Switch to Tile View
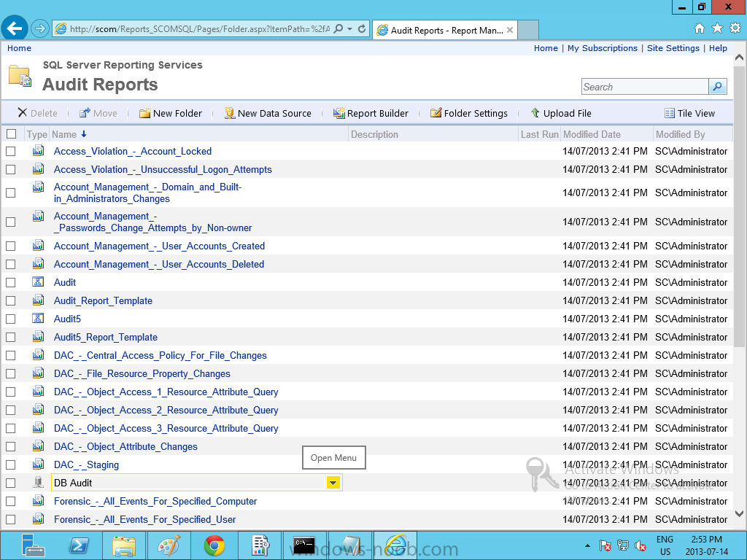 tap(690, 113)
